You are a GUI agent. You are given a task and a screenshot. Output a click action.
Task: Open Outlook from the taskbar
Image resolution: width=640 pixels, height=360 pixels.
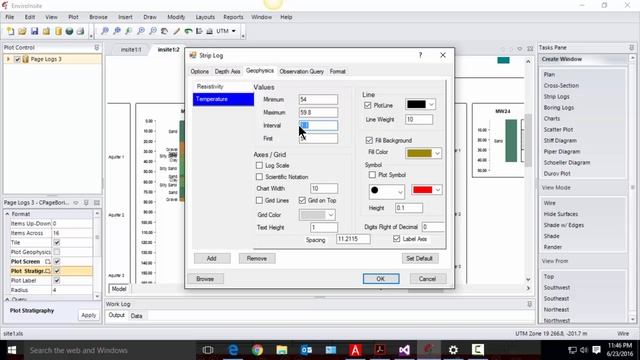coord(306,350)
